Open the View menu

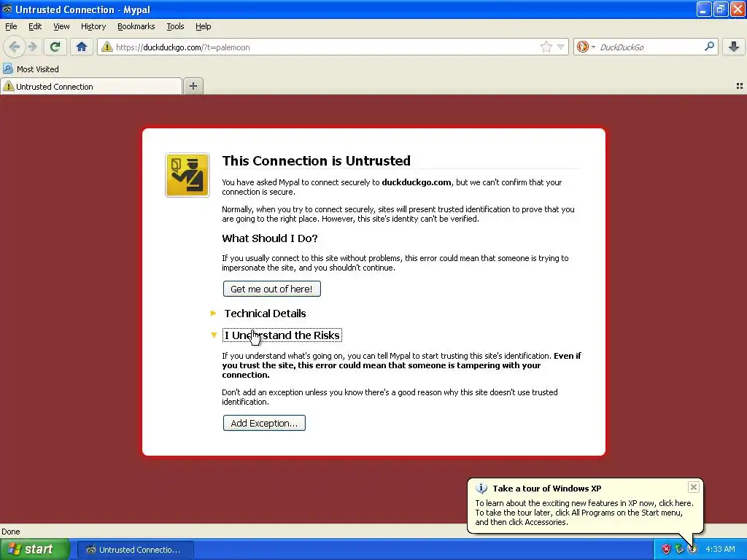pos(61,26)
